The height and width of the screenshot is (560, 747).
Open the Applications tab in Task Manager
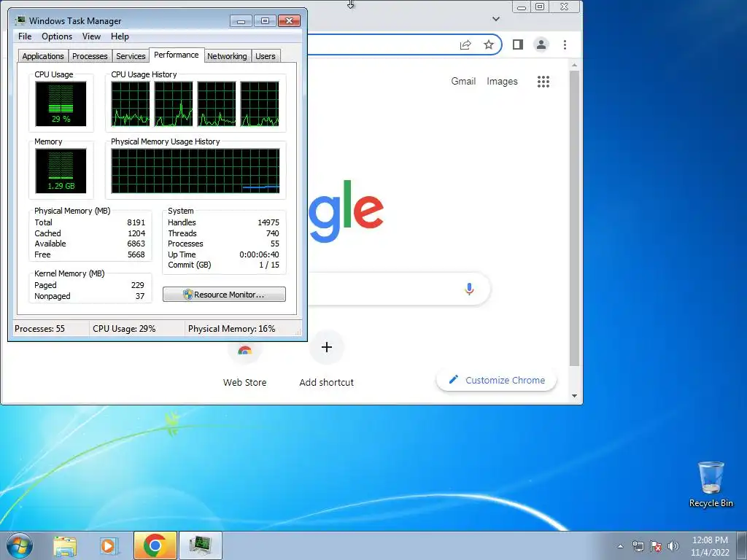(43, 56)
